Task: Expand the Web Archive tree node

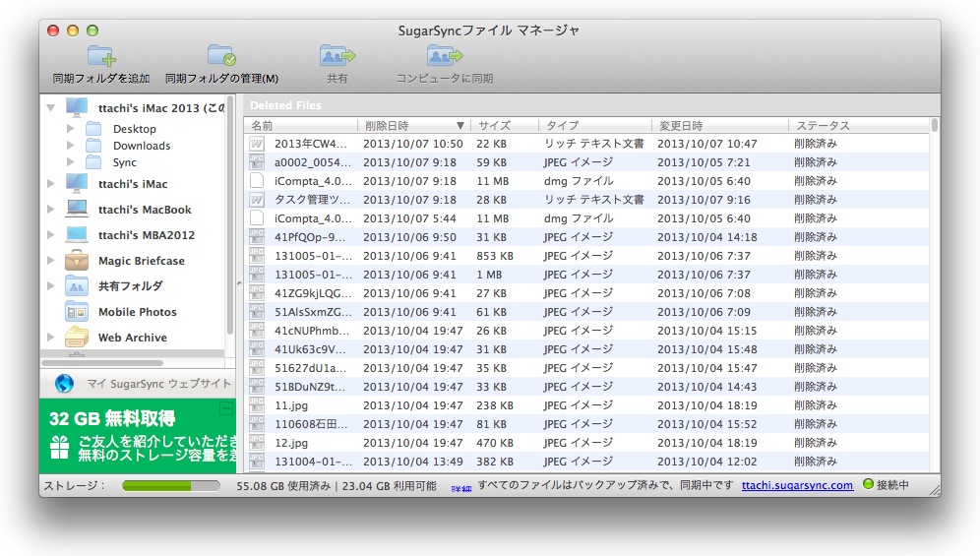Action: coord(50,338)
